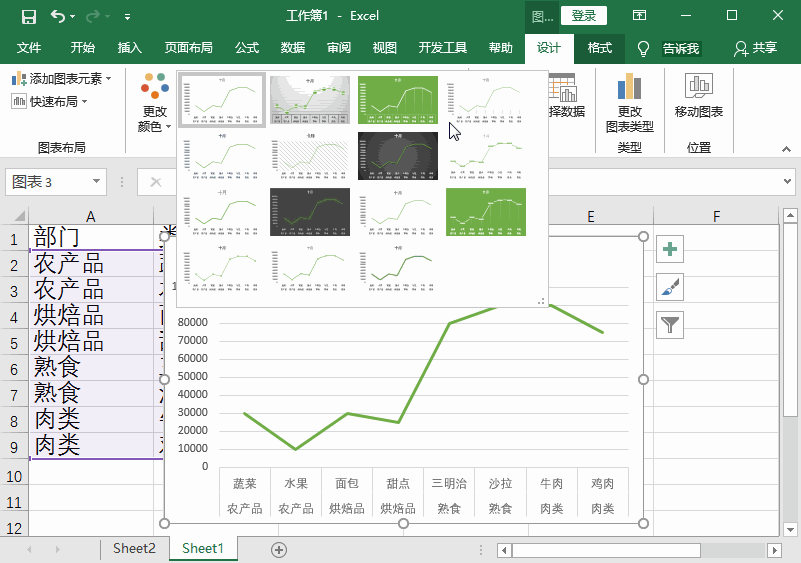
Task: Select the first white chart style thumbnail
Action: [222, 100]
